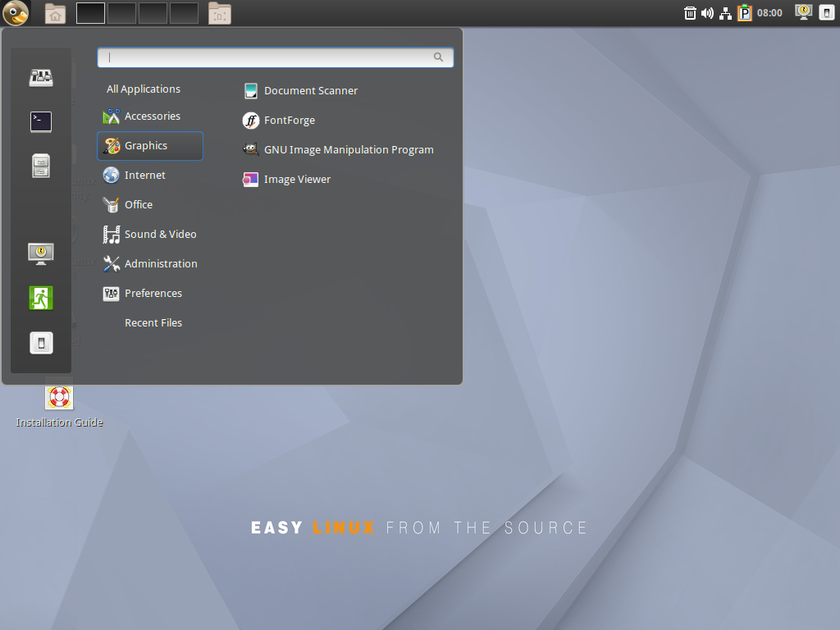
Task: Click the Shutdown switch icon in sidebar
Action: pyautogui.click(x=41, y=343)
